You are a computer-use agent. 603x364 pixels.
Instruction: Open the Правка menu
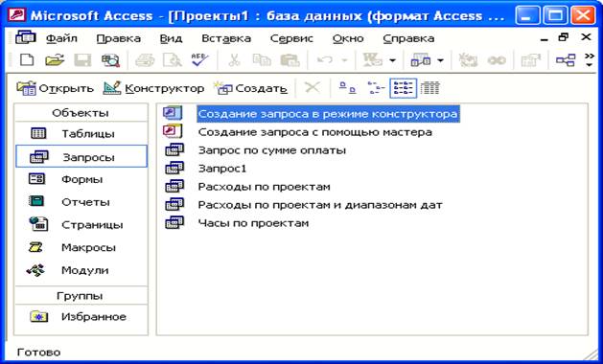click(119, 39)
